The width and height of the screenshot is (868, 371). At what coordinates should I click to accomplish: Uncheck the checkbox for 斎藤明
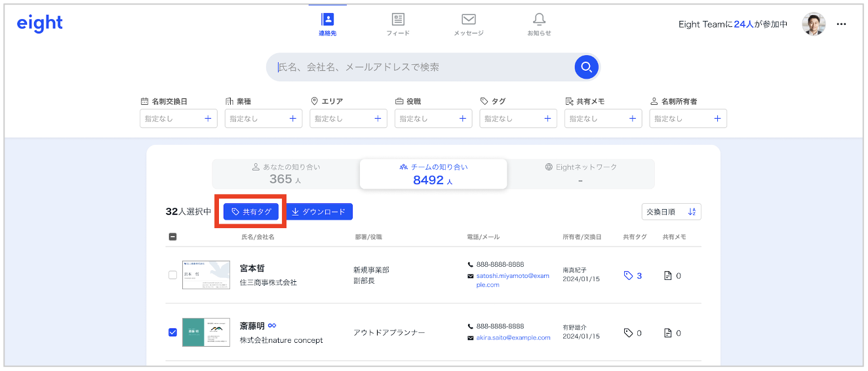pyautogui.click(x=172, y=332)
